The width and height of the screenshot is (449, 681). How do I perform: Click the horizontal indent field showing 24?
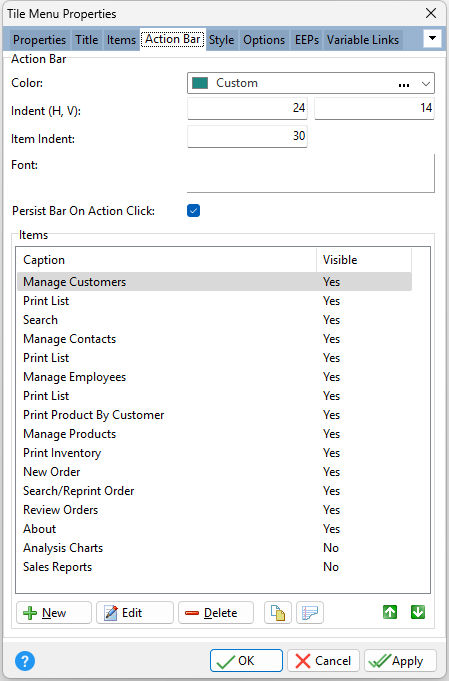(x=247, y=108)
